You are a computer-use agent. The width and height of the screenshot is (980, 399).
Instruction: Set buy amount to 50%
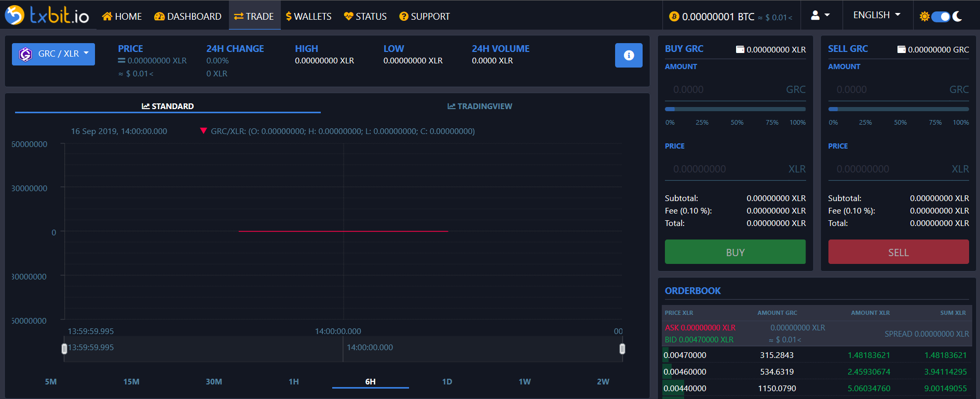pyautogui.click(x=737, y=123)
